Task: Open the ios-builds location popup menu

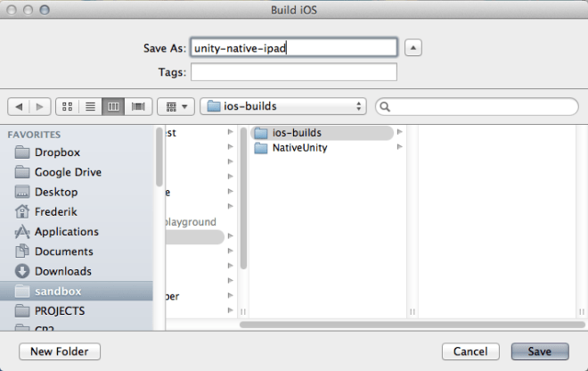Action: click(x=283, y=106)
